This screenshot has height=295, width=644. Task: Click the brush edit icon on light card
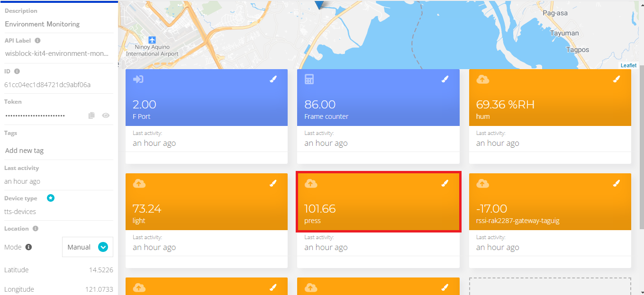click(x=273, y=184)
